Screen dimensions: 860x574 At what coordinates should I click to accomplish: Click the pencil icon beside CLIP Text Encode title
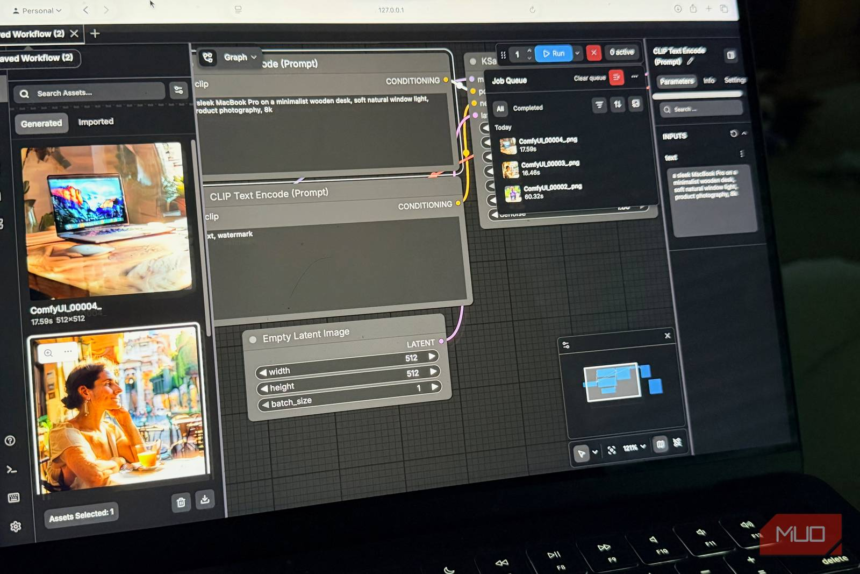[691, 61]
